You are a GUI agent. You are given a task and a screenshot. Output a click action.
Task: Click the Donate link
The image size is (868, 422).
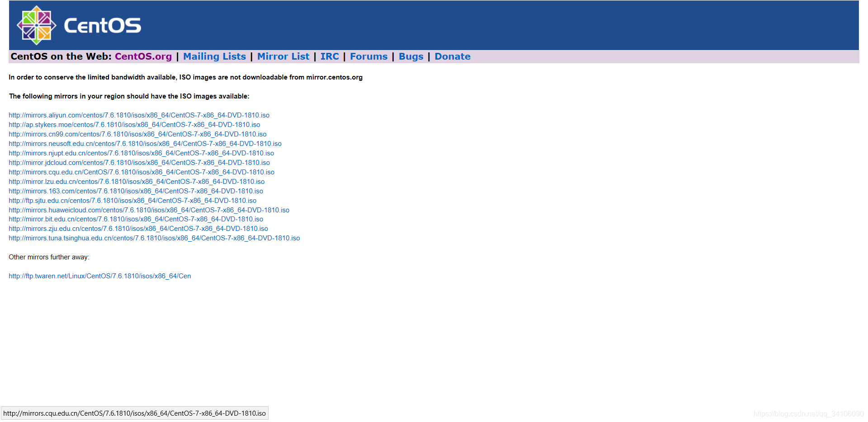click(453, 56)
